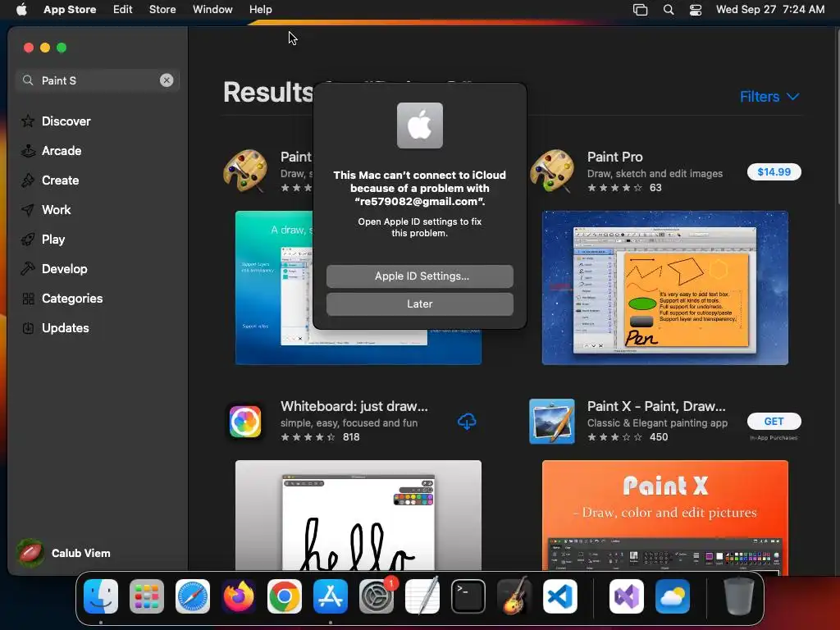
Task: Click the Work paper plane icon
Action: (x=28, y=209)
